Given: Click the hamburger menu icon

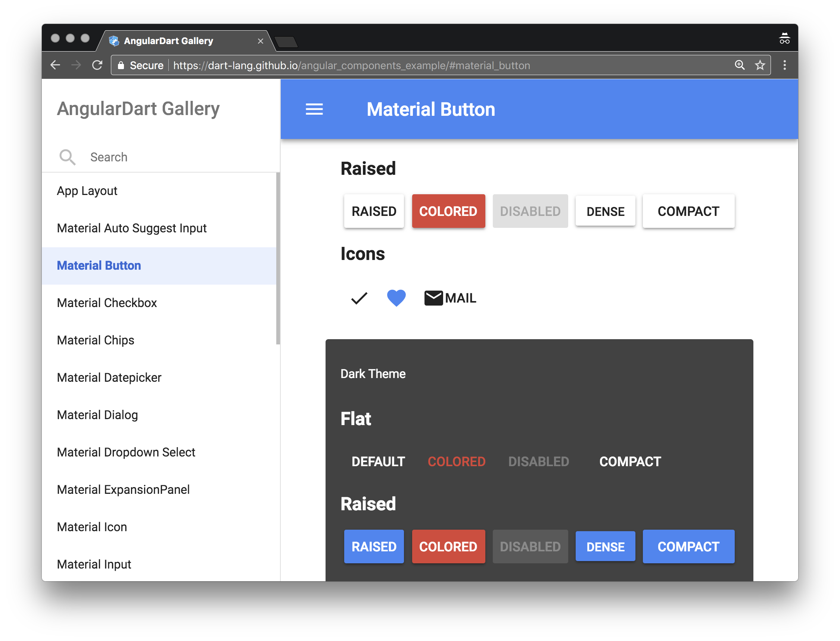Looking at the screenshot, I should point(314,109).
